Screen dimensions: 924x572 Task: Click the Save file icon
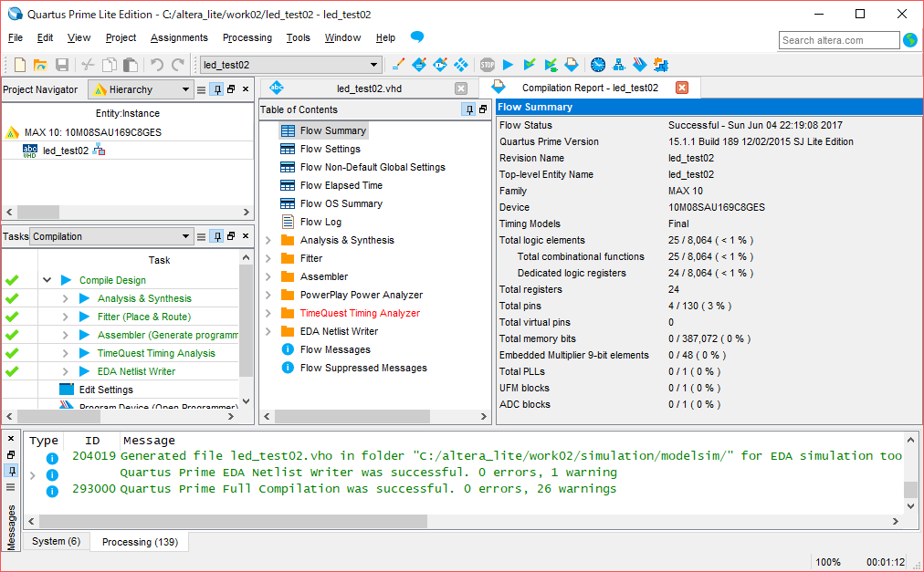tap(62, 65)
